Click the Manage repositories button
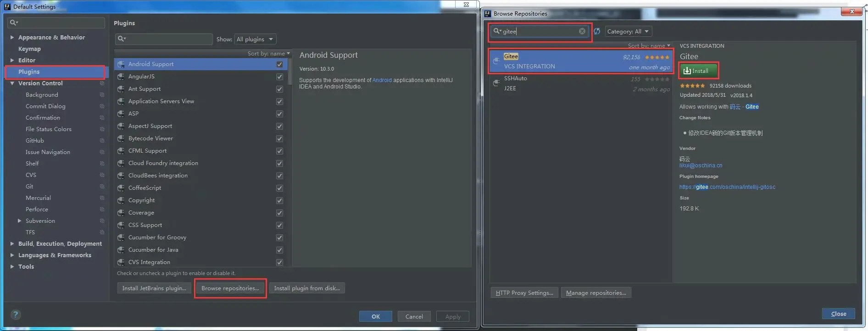868x331 pixels. coord(596,293)
